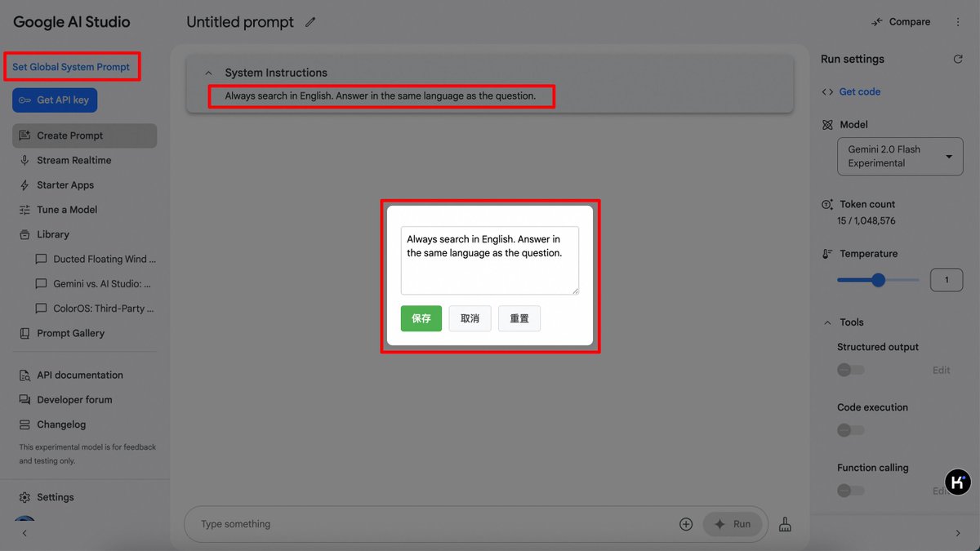
Task: Click the 重置 reset button
Action: pos(519,318)
